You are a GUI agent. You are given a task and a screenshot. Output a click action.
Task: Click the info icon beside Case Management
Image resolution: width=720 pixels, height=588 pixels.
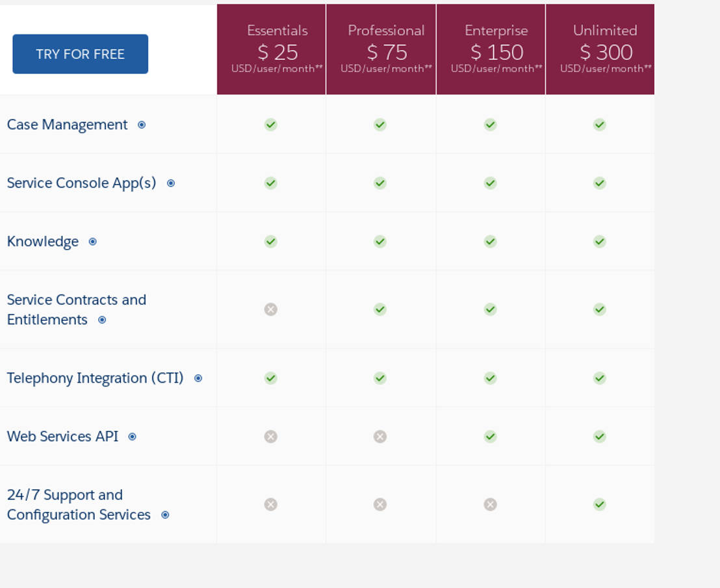point(142,125)
